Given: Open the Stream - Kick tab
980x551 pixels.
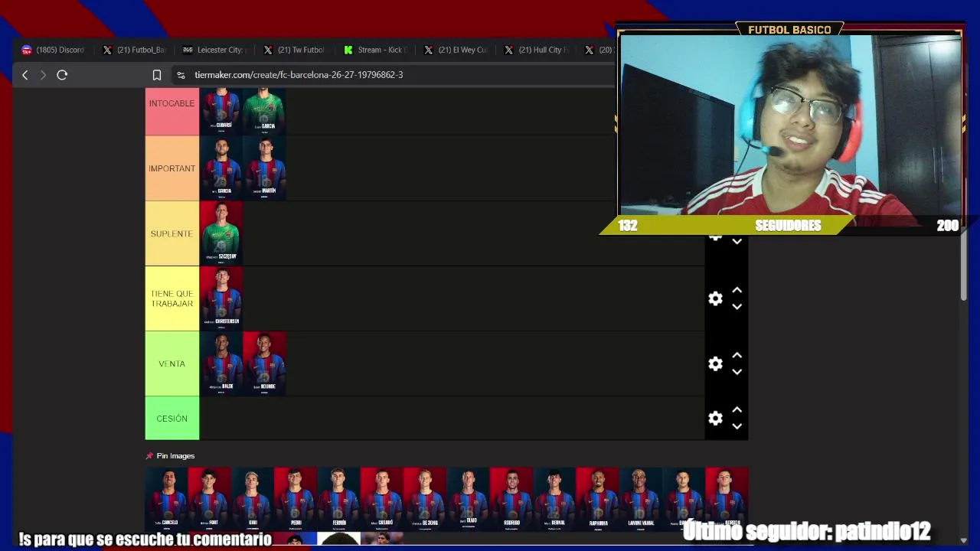Looking at the screenshot, I should (x=375, y=50).
